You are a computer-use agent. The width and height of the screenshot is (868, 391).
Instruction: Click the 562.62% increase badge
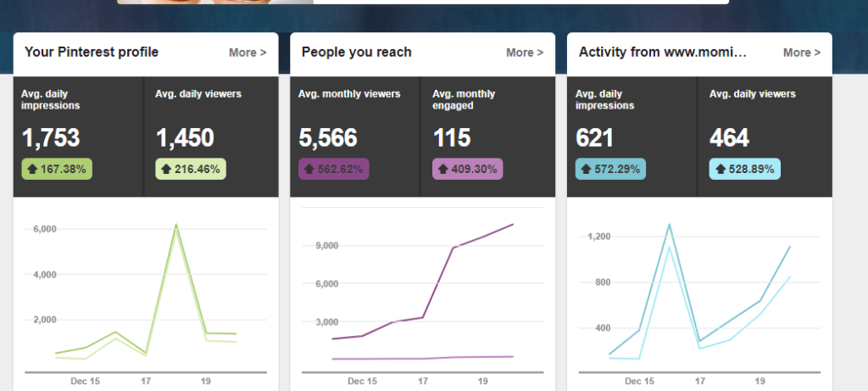click(x=334, y=169)
